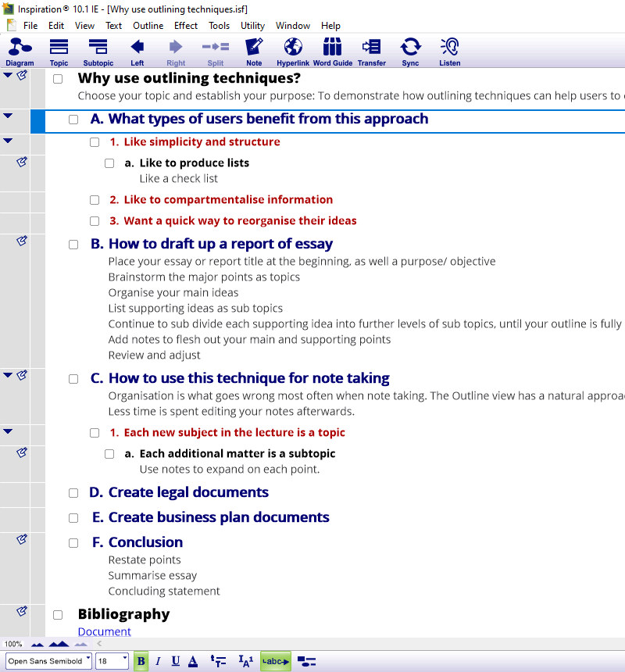Open the Effect menu
Screen dimensions: 625x672
click(x=186, y=26)
